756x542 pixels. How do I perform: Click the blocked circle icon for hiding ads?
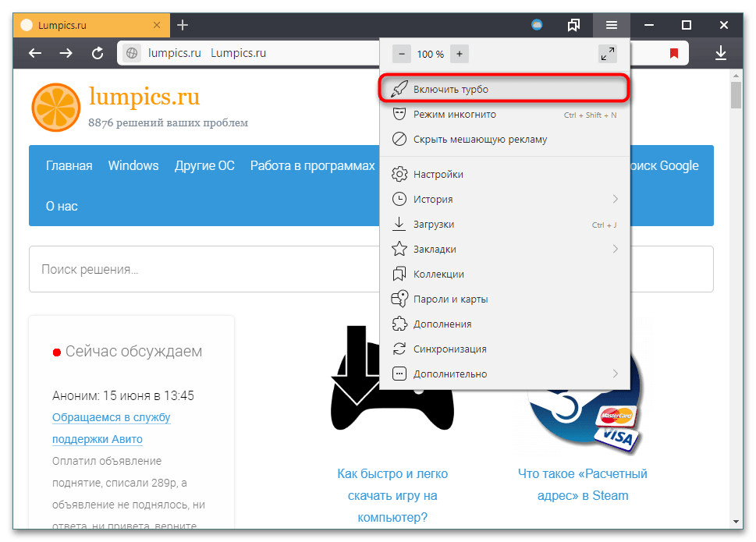pyautogui.click(x=399, y=140)
